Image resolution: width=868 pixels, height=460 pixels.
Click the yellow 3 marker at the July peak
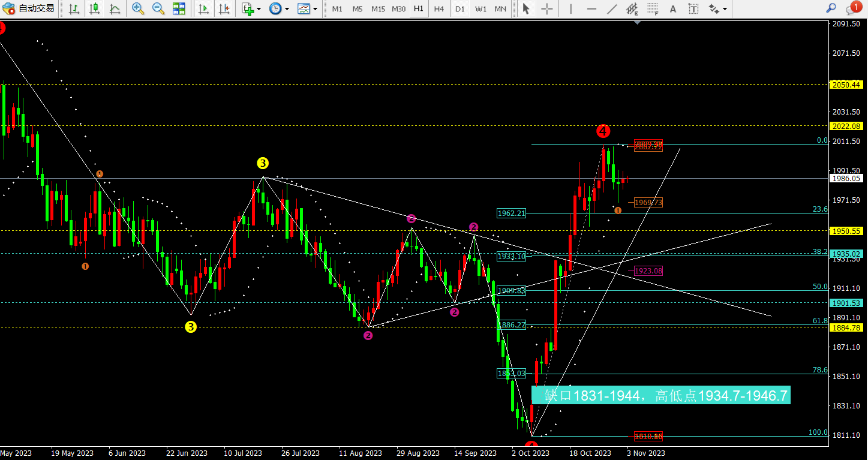coord(263,163)
